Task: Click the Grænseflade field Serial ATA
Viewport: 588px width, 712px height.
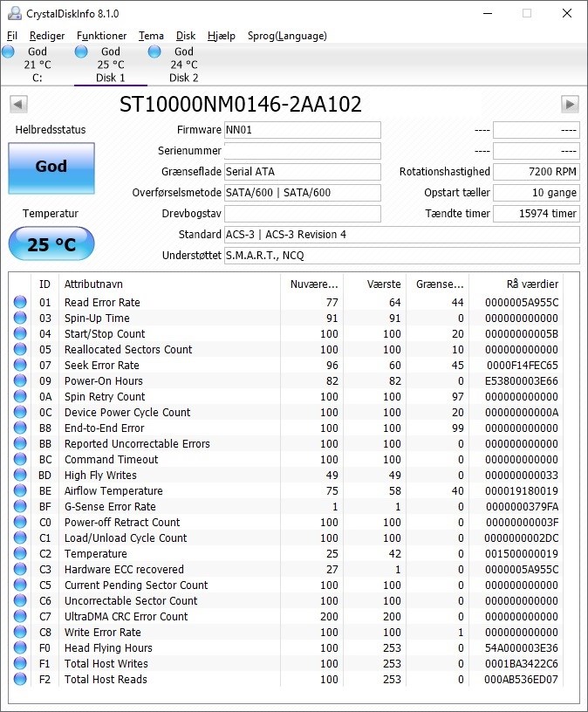Action: [303, 172]
